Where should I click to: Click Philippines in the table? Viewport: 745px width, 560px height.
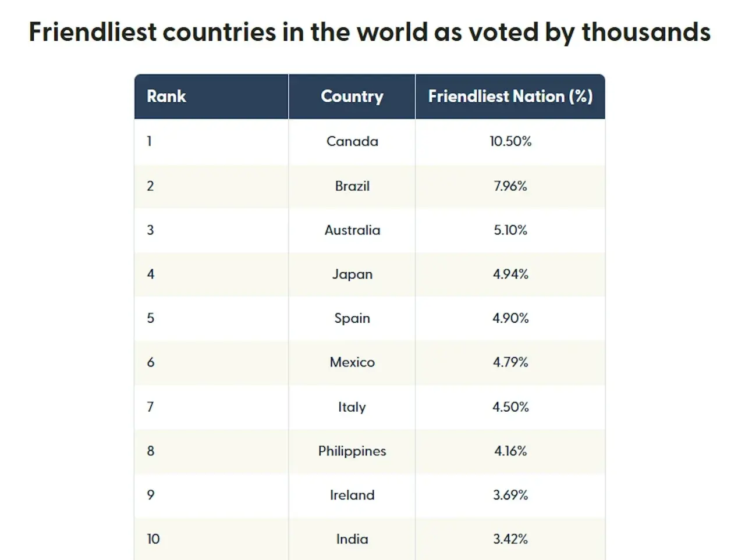352,451
